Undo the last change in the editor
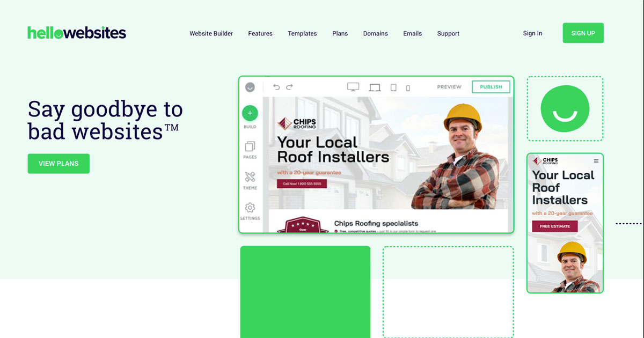This screenshot has height=338, width=644. coord(277,86)
